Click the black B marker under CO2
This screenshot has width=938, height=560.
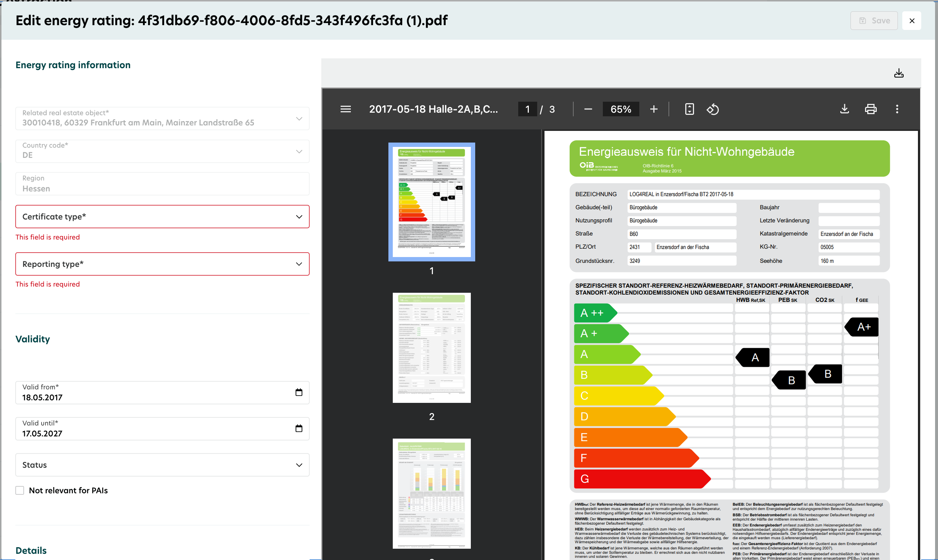point(825,374)
